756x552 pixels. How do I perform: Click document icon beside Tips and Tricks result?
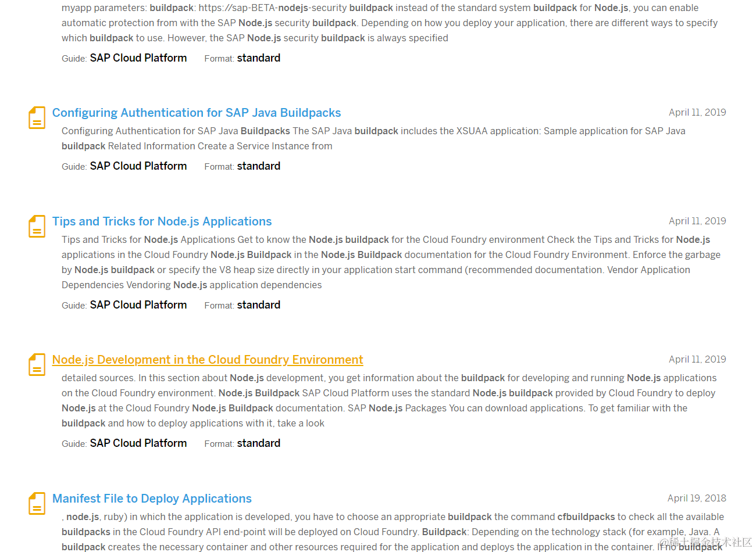(37, 226)
